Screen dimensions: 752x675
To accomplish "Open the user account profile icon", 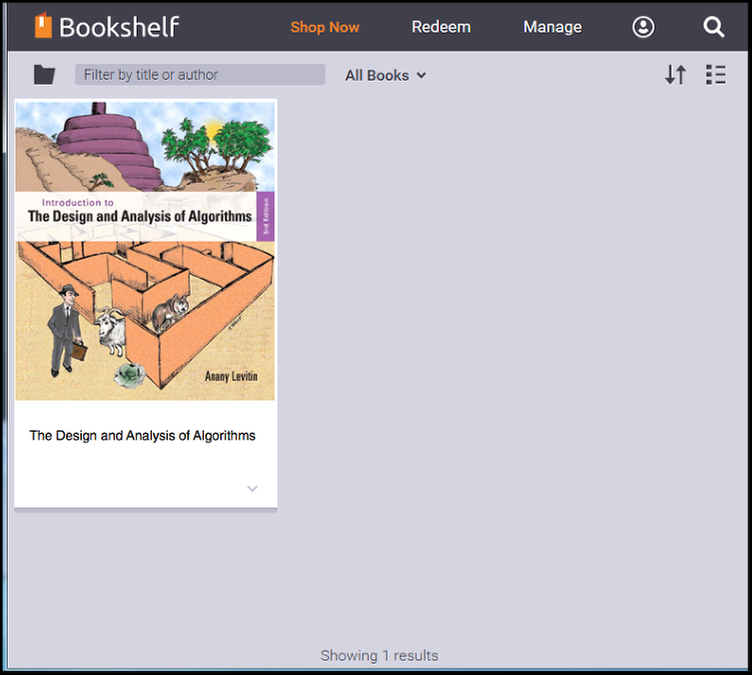I will coord(643,27).
